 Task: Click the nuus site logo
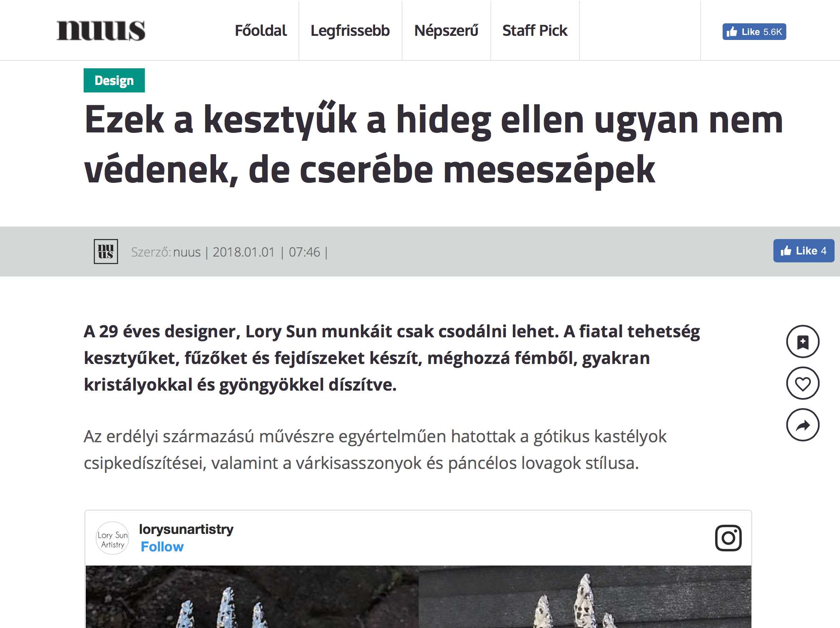101,31
